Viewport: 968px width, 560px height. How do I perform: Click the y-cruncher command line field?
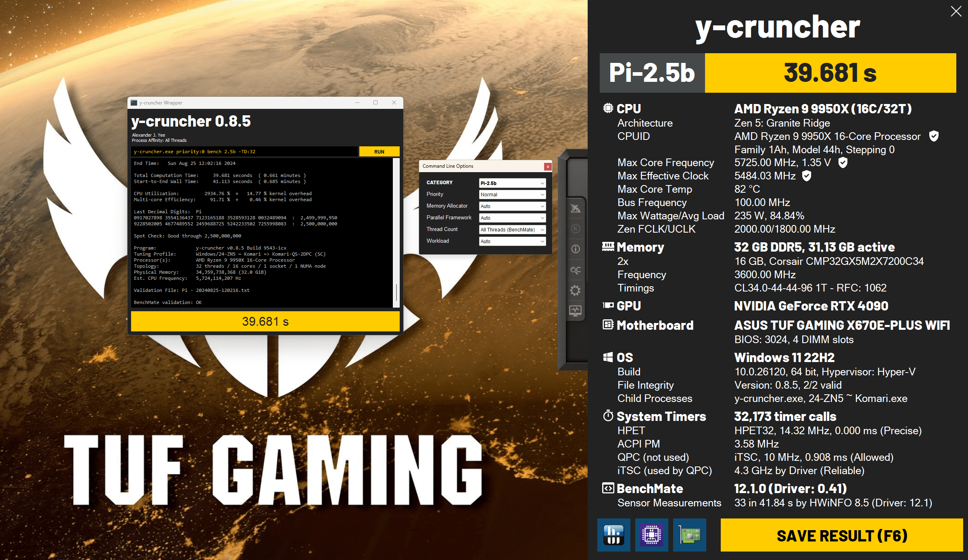(244, 152)
